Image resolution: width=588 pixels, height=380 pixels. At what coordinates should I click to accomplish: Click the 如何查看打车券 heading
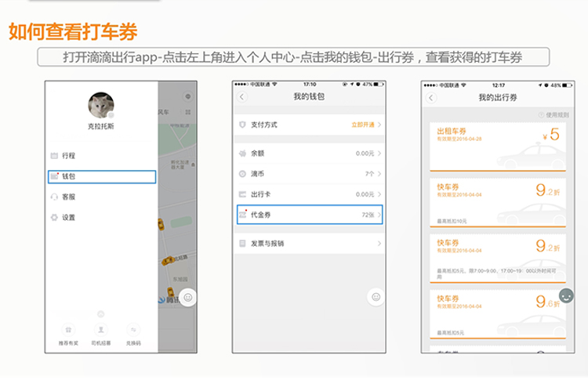[x=73, y=31]
